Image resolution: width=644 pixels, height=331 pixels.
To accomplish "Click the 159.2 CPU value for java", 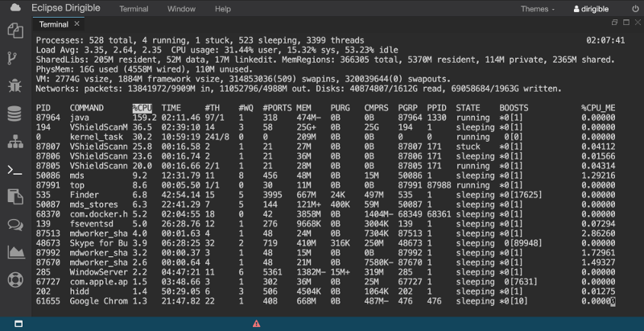I will pos(144,118).
